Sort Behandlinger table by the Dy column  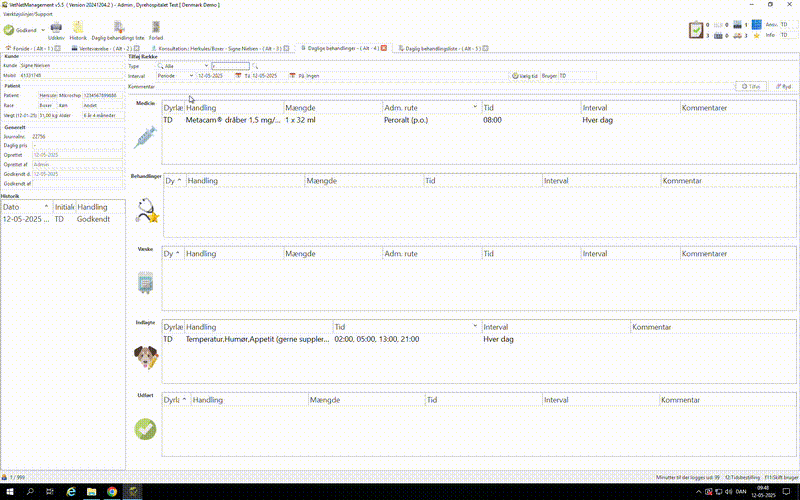coord(174,181)
